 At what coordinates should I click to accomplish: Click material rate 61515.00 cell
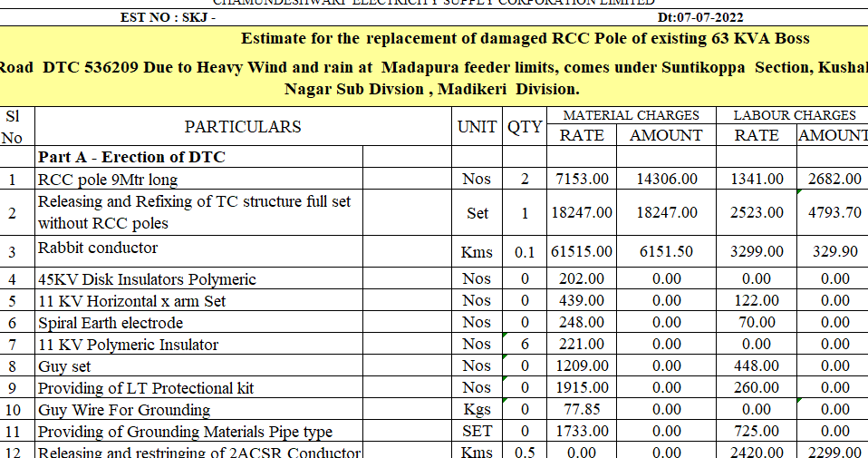(x=582, y=251)
